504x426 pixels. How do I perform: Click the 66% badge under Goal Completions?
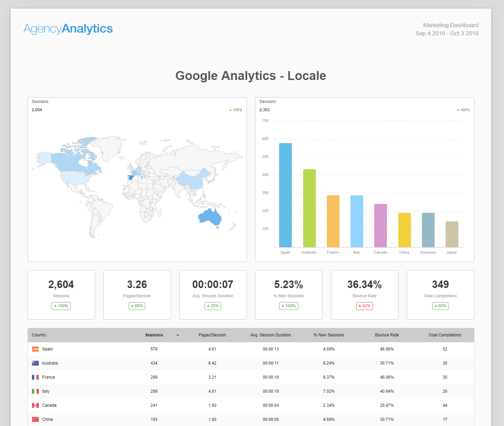[x=440, y=306]
